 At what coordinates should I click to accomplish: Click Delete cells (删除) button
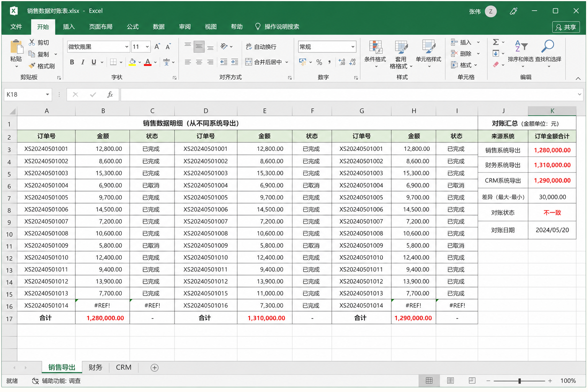coord(461,54)
